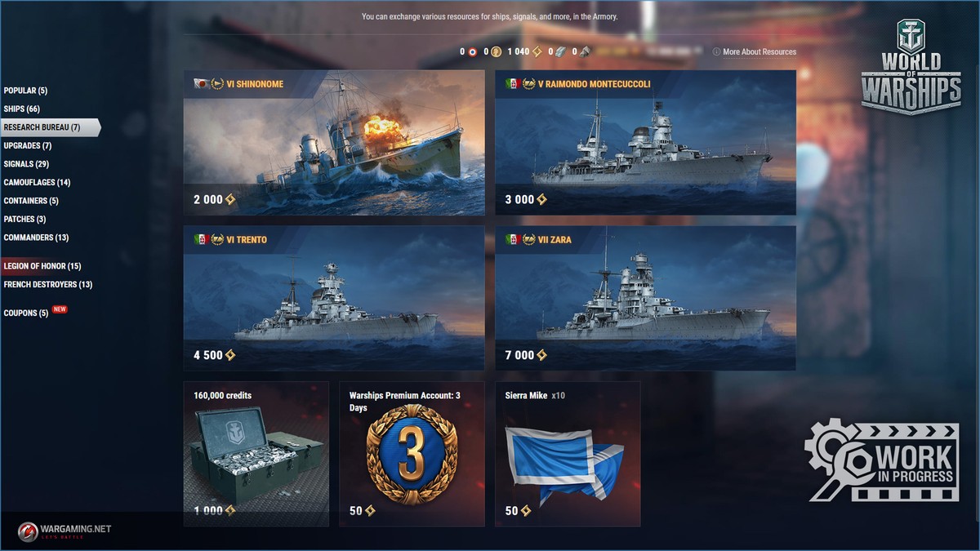This screenshot has height=551, width=980.
Task: Choose the Warships Premium Account 3 Days item
Action: pyautogui.click(x=412, y=454)
